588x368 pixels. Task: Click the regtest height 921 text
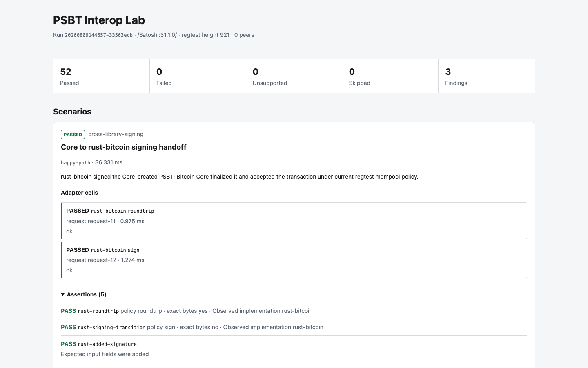[205, 35]
